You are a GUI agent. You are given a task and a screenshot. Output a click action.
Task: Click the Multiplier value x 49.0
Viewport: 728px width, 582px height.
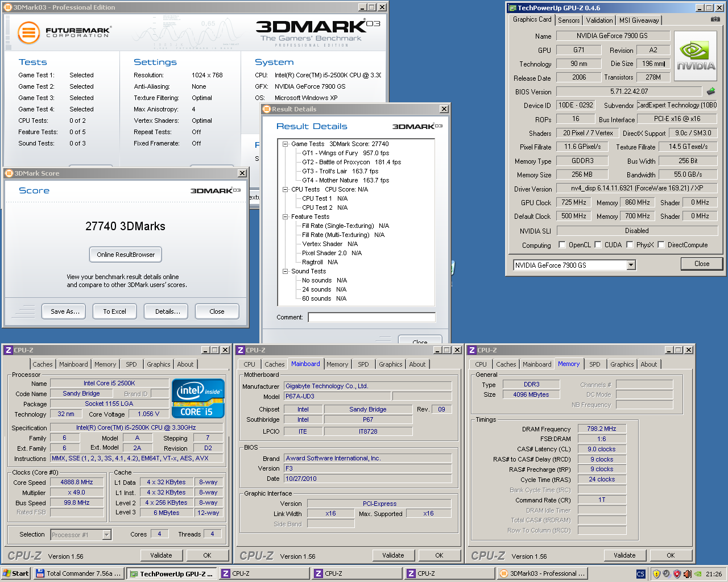coord(77,492)
